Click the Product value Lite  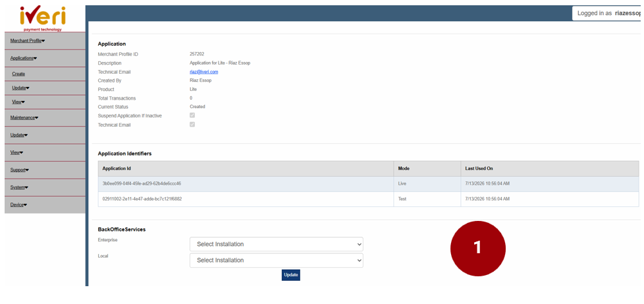coord(193,89)
